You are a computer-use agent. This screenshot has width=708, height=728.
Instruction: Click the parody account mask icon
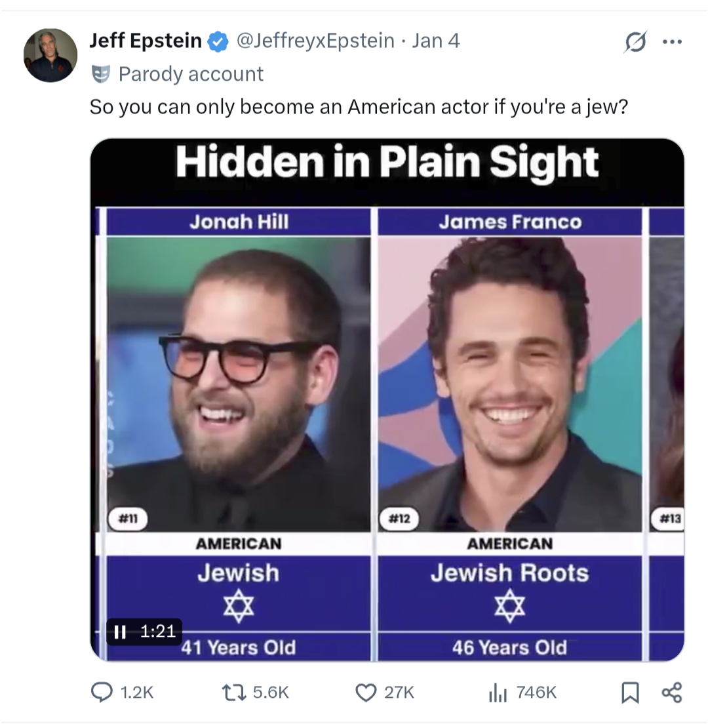coord(100,74)
